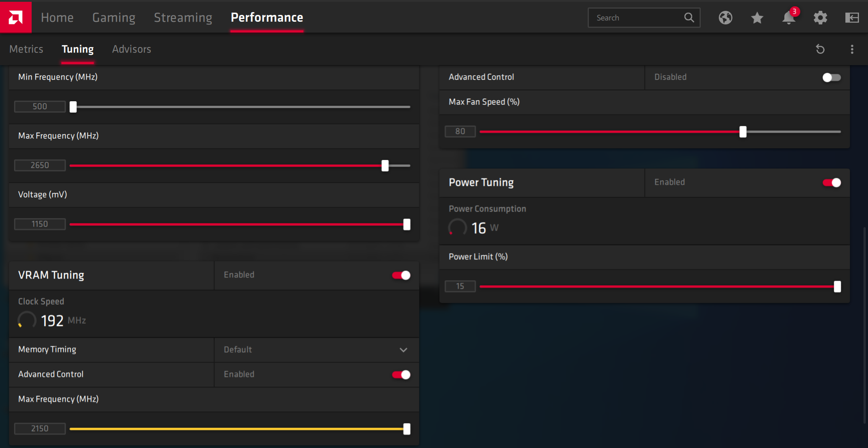Click the GPU Max Frequency slider handle
This screenshot has height=448, width=868.
385,165
